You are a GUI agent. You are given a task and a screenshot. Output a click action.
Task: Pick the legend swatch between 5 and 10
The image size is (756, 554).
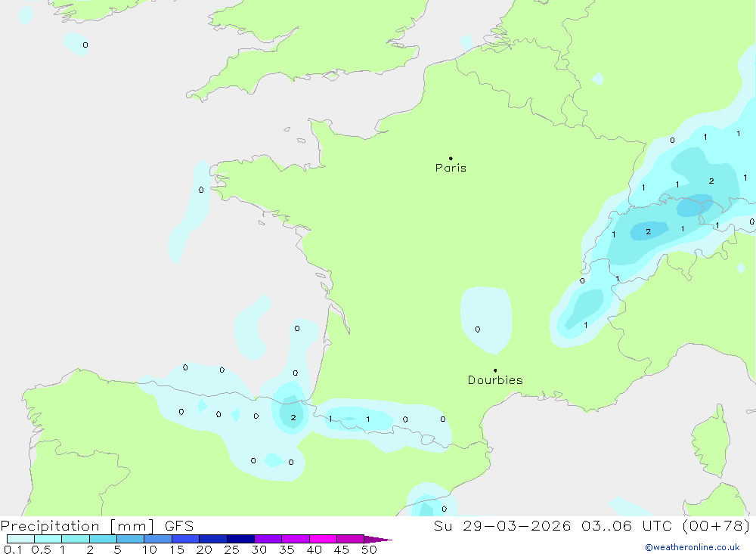pyautogui.click(x=130, y=539)
